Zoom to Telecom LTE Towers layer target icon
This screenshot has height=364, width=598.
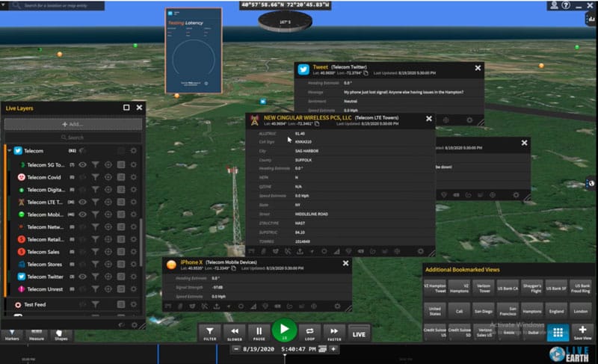108,202
